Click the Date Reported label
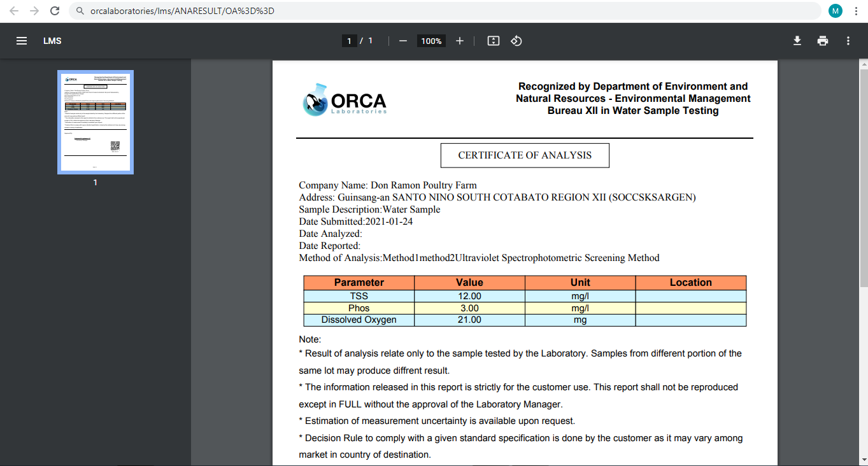 click(x=330, y=246)
